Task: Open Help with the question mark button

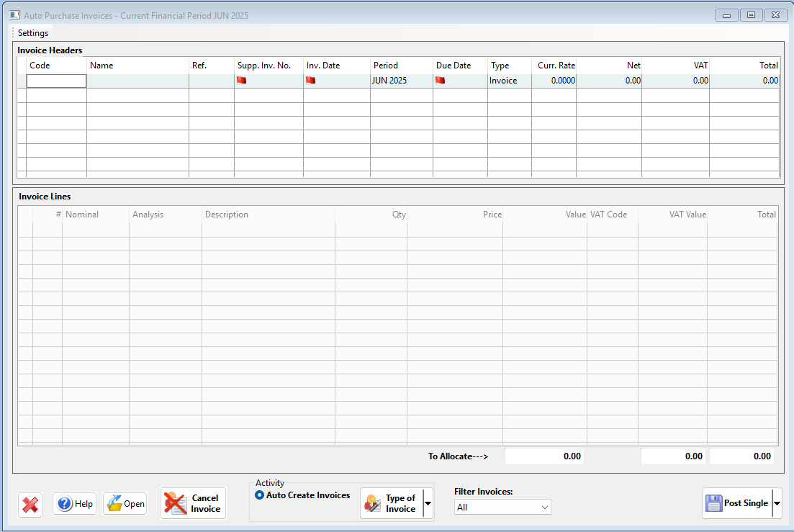Action: 74,504
